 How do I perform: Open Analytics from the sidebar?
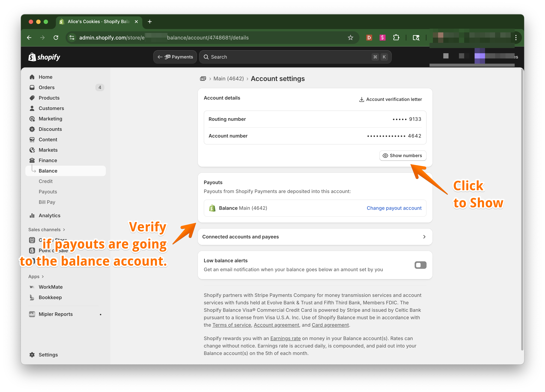[x=49, y=215]
